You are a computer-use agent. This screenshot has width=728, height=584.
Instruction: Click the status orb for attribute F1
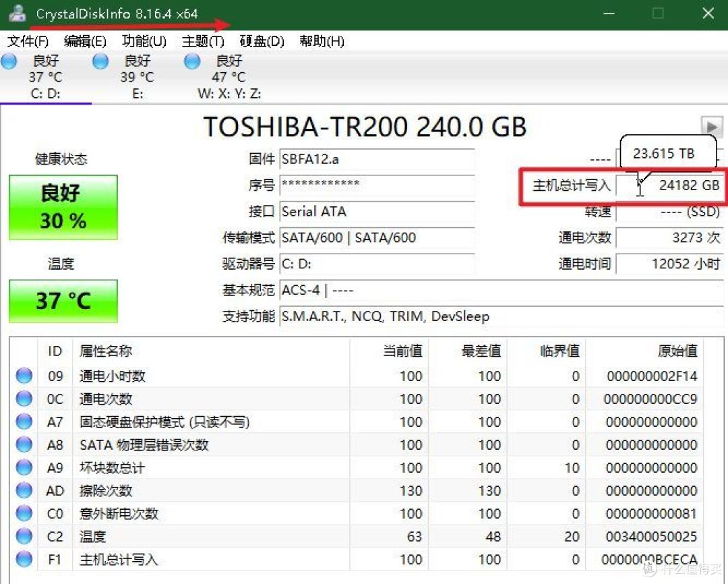(x=24, y=559)
